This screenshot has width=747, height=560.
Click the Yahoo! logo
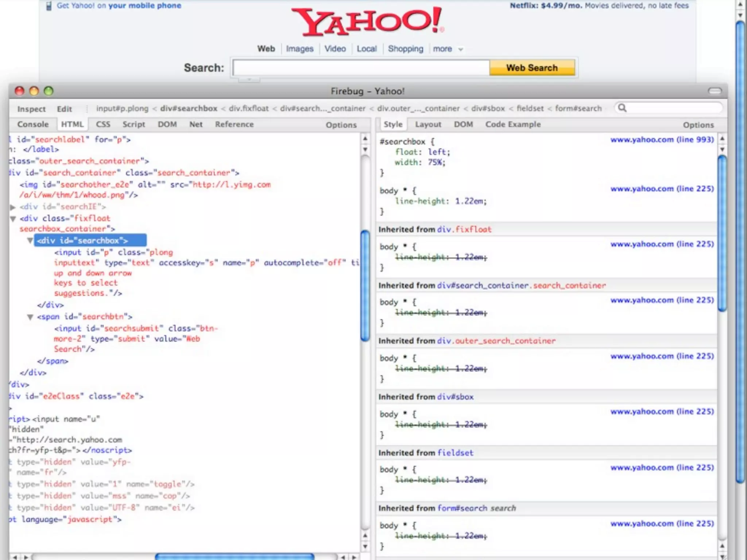pos(367,22)
